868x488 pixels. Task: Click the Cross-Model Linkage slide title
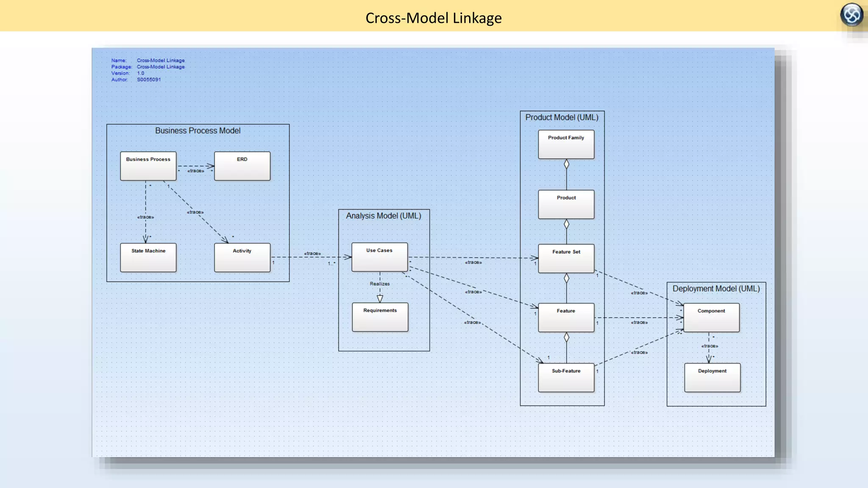tap(433, 18)
